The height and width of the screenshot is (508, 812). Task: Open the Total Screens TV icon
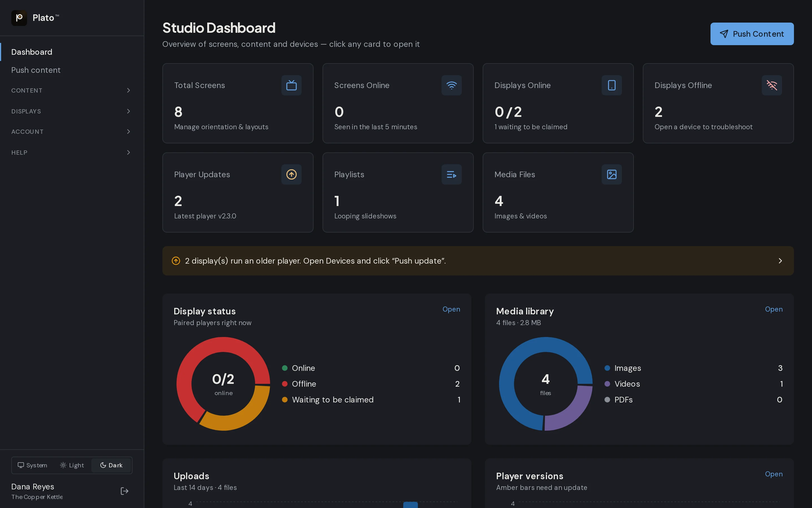291,85
